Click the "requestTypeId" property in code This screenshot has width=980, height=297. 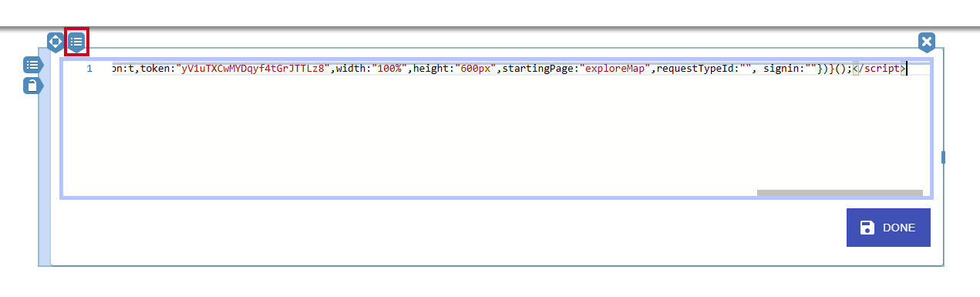pyautogui.click(x=696, y=69)
